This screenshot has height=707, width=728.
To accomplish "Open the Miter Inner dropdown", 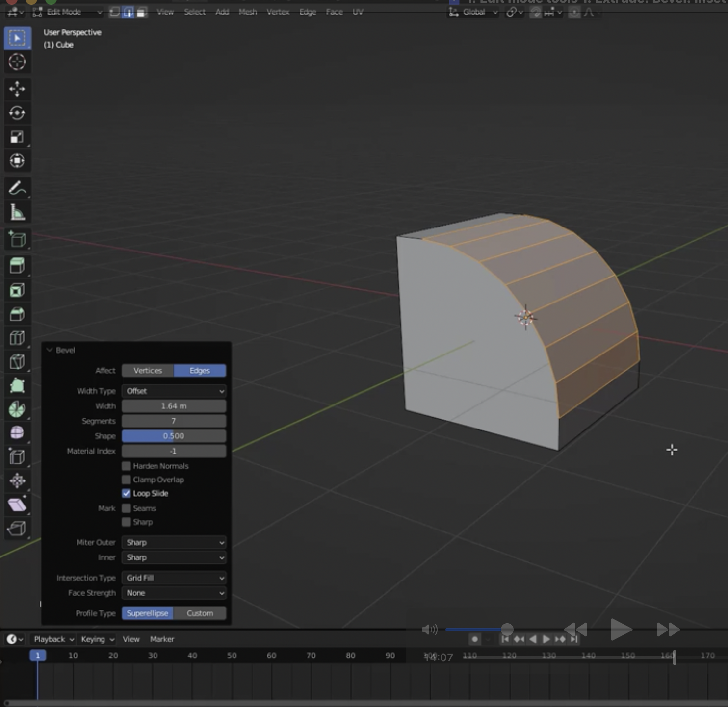I will pos(174,558).
